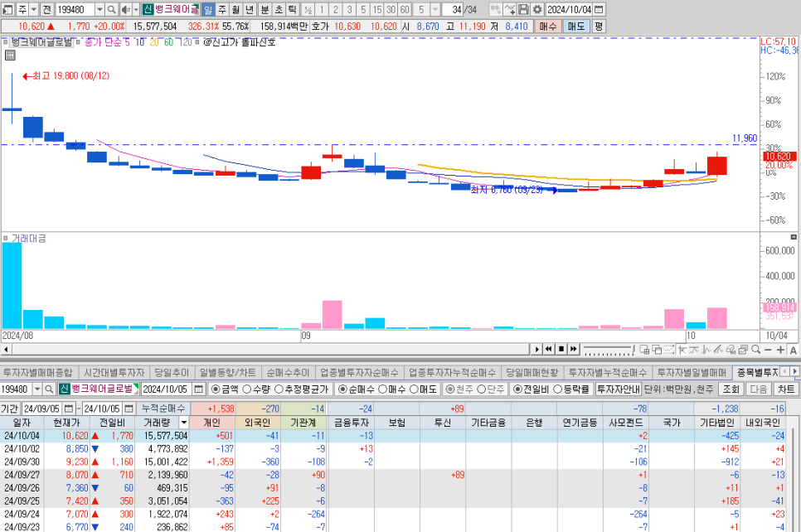Expand the volume panel corner toggle
Image resolution: width=801 pixels, height=532 pixels.
794,237
